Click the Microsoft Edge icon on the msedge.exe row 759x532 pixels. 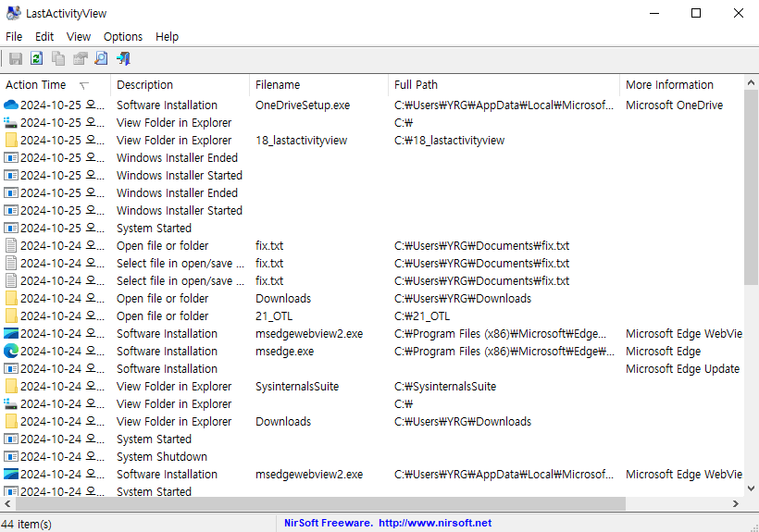click(x=11, y=352)
